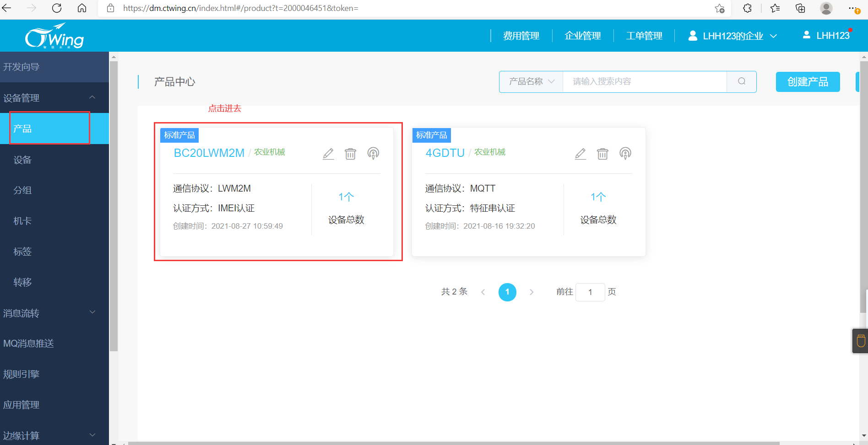The image size is (868, 445).
Task: Delete the 4GDTU product
Action: [602, 154]
